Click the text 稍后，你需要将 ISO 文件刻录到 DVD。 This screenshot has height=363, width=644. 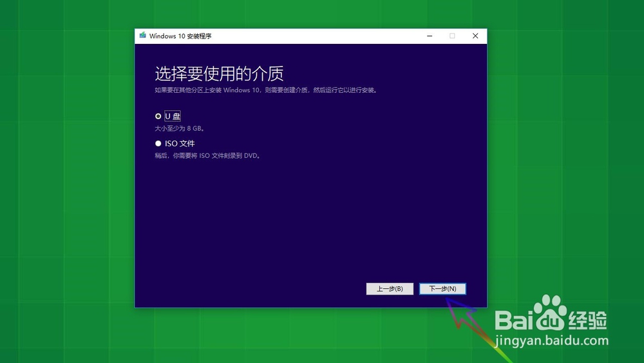[x=208, y=156]
